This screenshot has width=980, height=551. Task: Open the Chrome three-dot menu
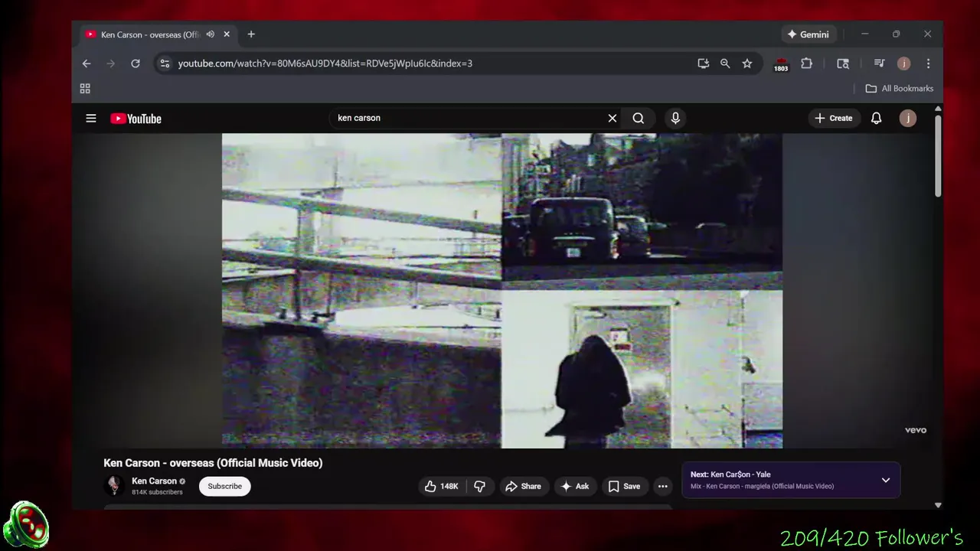coord(928,64)
